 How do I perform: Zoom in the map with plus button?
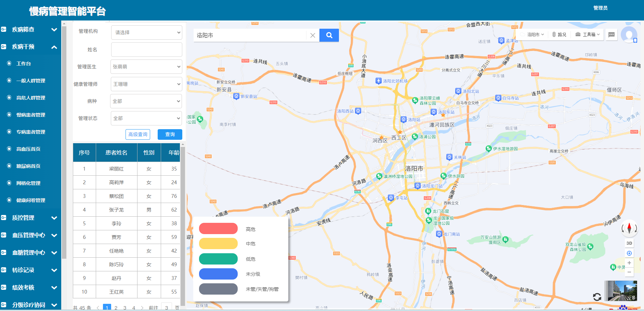629,263
